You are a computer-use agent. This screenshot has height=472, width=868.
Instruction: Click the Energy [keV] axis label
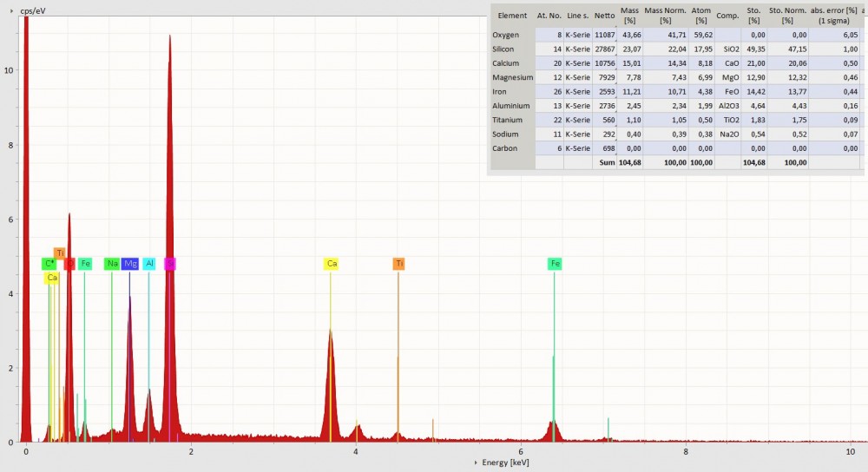click(x=505, y=462)
